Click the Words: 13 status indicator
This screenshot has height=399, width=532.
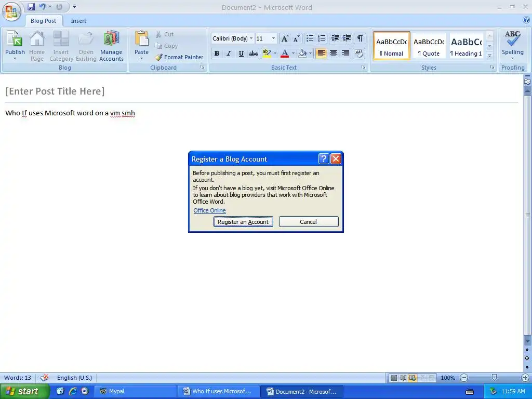coord(17,378)
